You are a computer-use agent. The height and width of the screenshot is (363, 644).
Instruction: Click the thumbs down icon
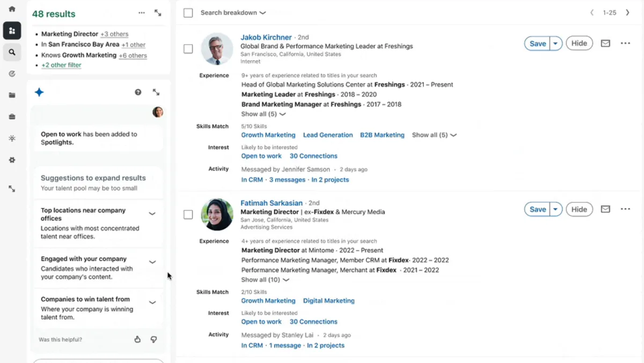coord(153,339)
